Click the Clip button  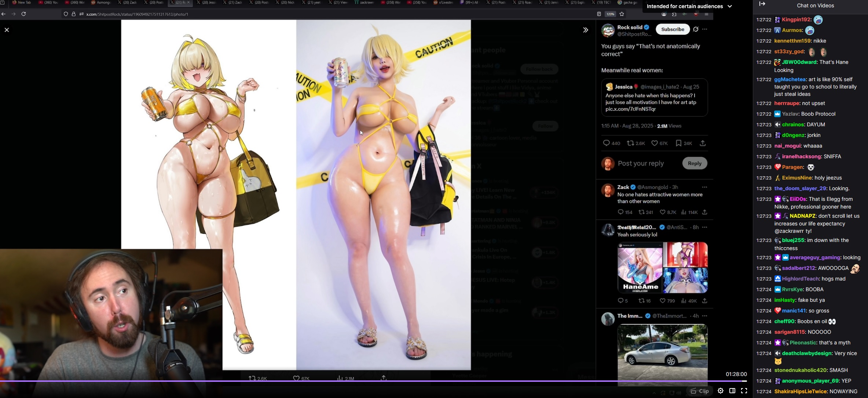pos(700,391)
